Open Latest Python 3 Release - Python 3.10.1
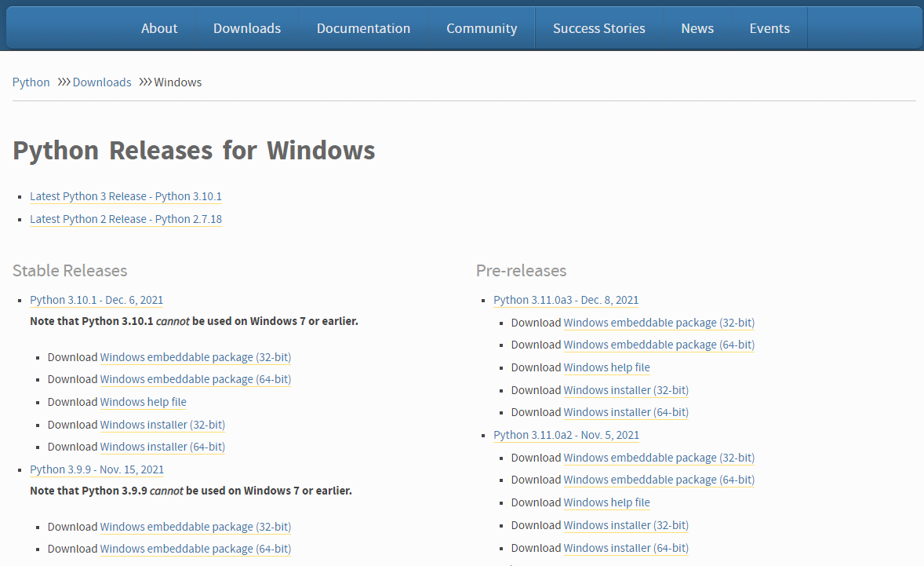The width and height of the screenshot is (924, 566). pos(126,196)
